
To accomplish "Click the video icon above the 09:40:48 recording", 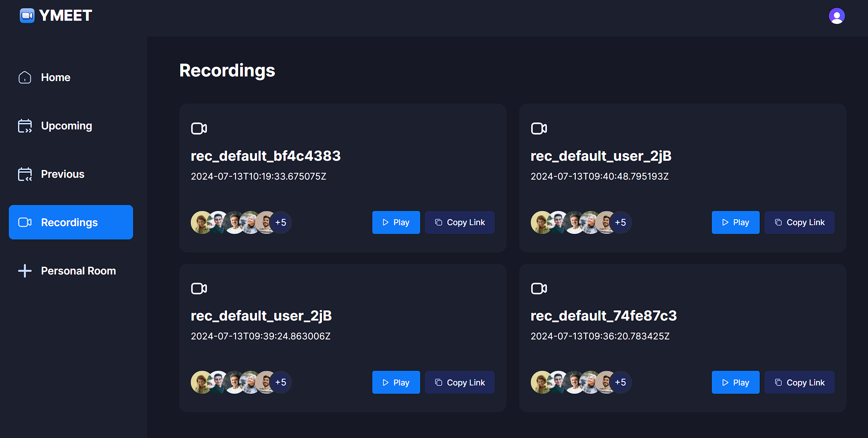I will point(539,128).
